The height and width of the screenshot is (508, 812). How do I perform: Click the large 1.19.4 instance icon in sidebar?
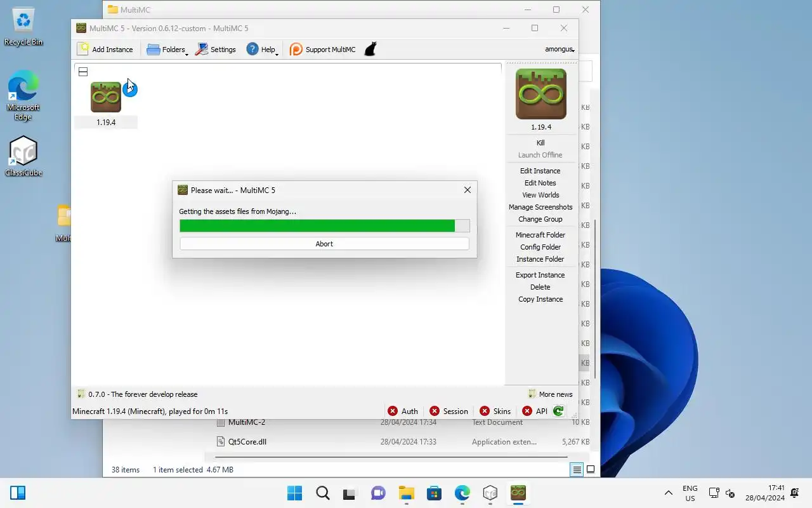[x=540, y=94]
